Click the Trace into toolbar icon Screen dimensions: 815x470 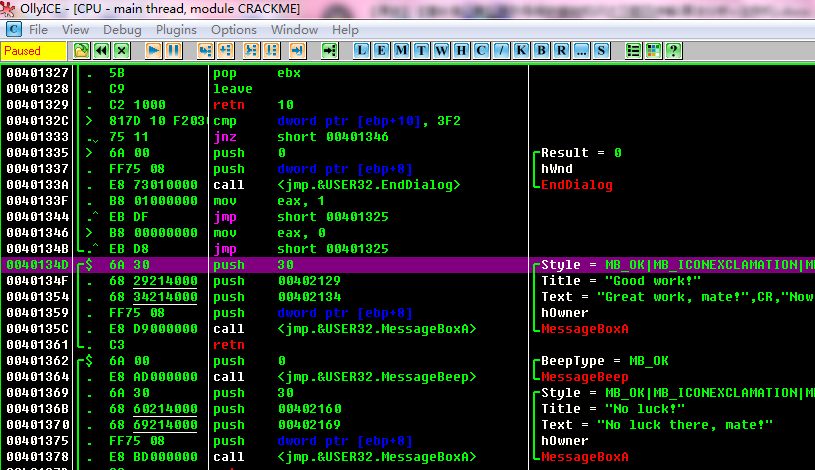251,50
